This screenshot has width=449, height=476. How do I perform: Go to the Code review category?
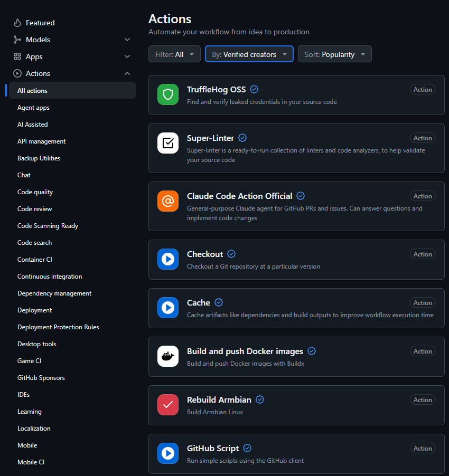pos(35,209)
